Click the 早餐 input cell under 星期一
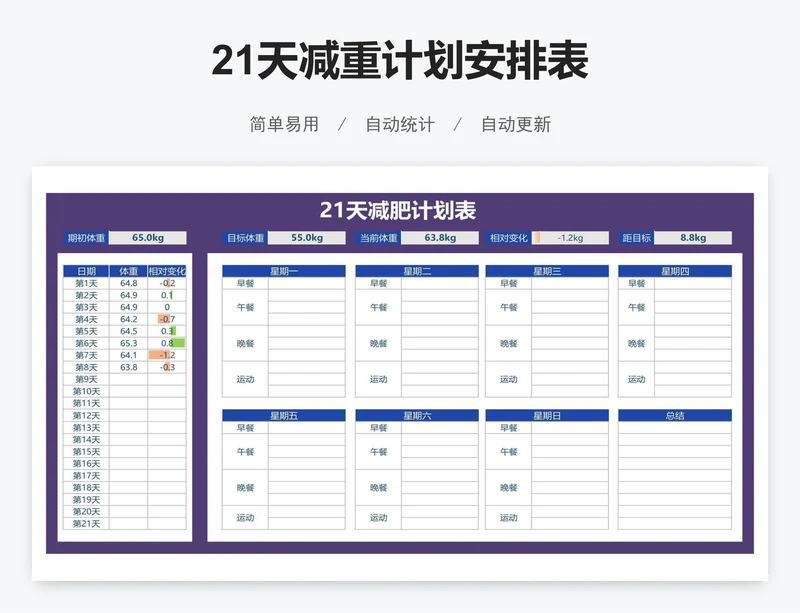This screenshot has height=613, width=800. [307, 283]
